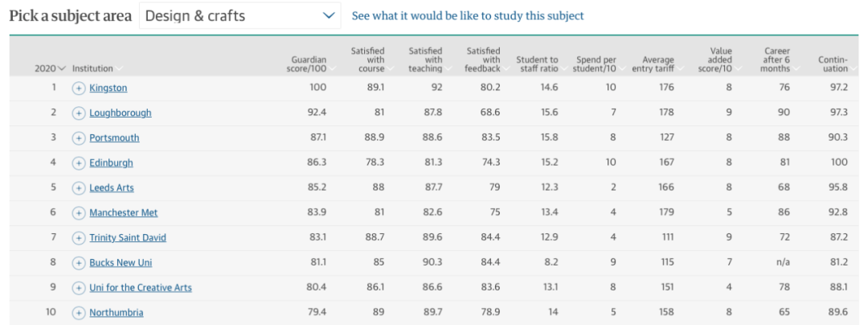This screenshot has width=868, height=325.
Task: Sort table by Institution column header
Action: 93,69
